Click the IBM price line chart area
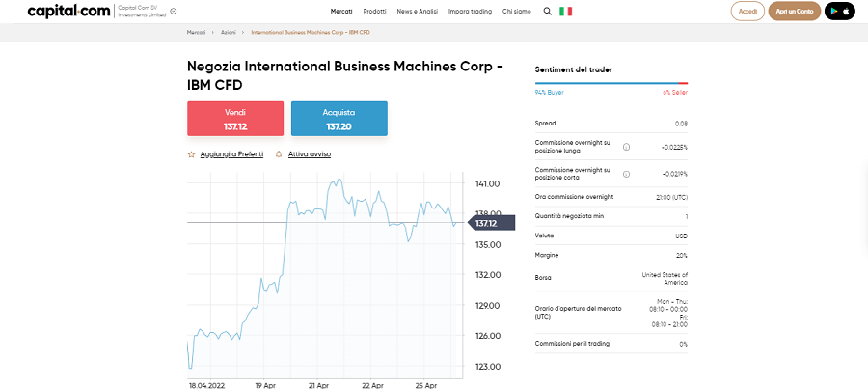The image size is (868, 389). point(324,274)
